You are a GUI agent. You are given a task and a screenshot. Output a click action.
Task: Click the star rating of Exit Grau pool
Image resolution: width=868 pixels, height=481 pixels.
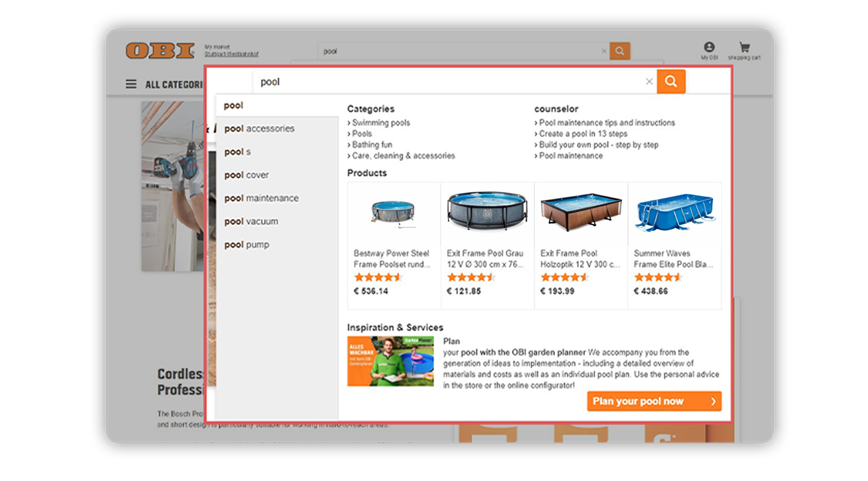(x=471, y=277)
